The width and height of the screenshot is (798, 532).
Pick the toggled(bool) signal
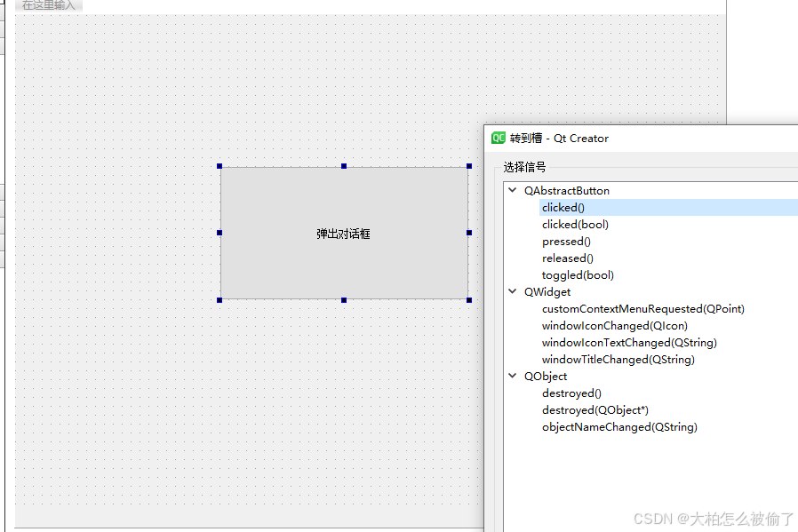578,275
